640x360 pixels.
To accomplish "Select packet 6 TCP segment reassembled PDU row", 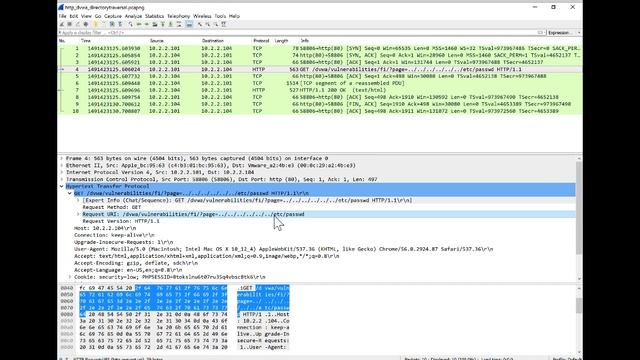I will 320,83.
